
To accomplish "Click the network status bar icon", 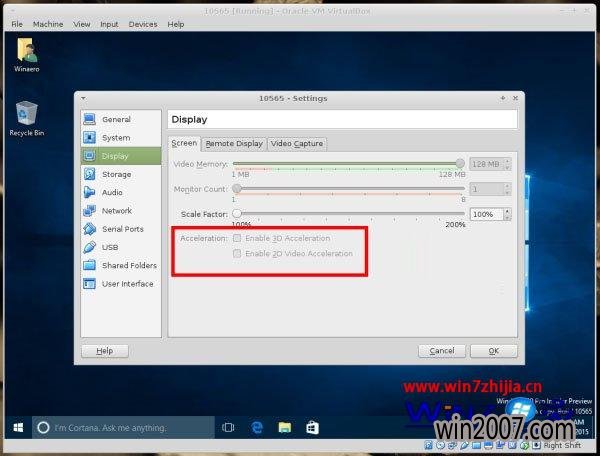I will click(452, 445).
